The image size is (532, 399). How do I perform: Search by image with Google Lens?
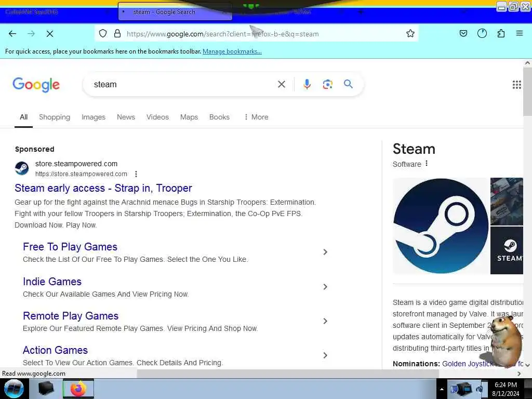point(327,84)
